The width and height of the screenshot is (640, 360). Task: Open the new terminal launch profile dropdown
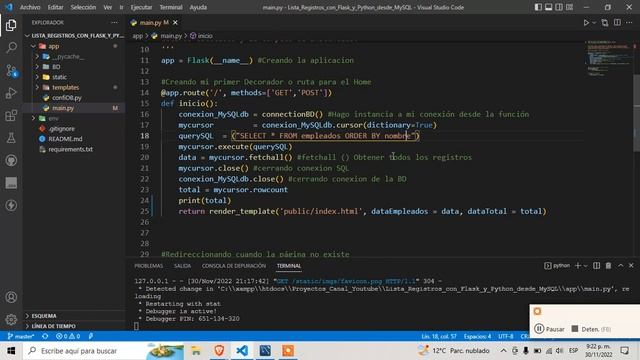(x=586, y=266)
